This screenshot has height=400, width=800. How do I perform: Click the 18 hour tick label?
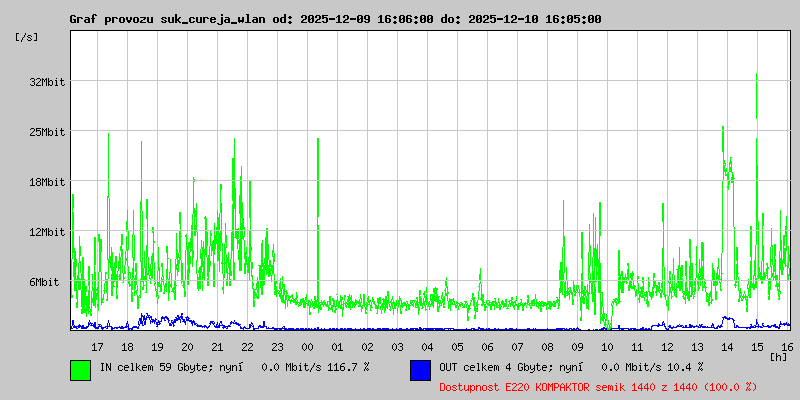click(x=127, y=347)
